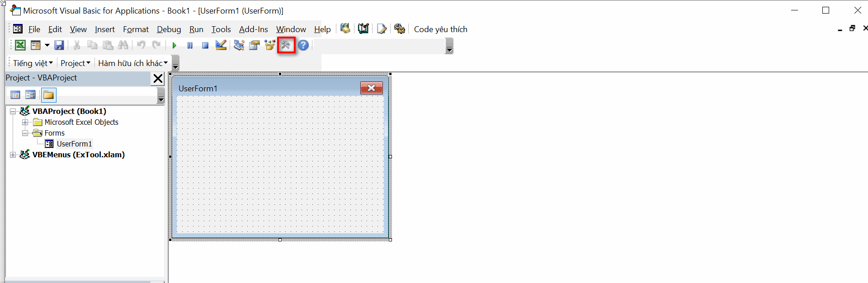Open the Insert UserForm dropdown arrow
The width and height of the screenshot is (868, 283).
point(47,45)
